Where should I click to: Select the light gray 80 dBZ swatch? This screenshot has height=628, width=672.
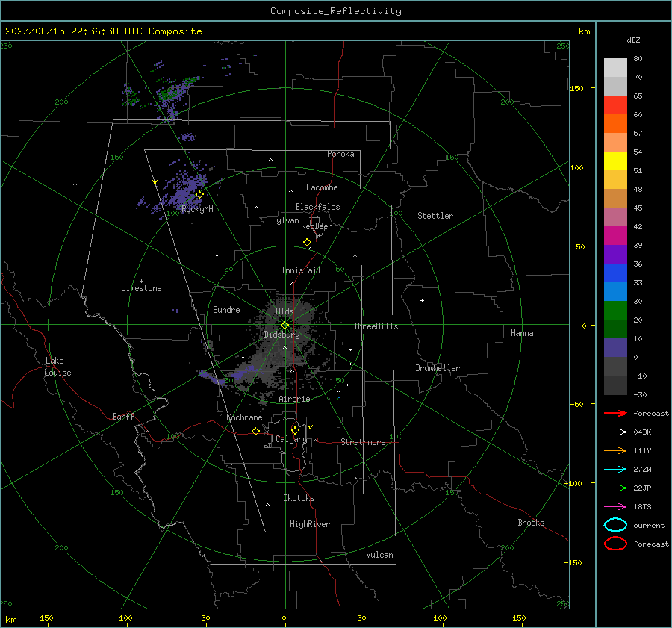[615, 68]
